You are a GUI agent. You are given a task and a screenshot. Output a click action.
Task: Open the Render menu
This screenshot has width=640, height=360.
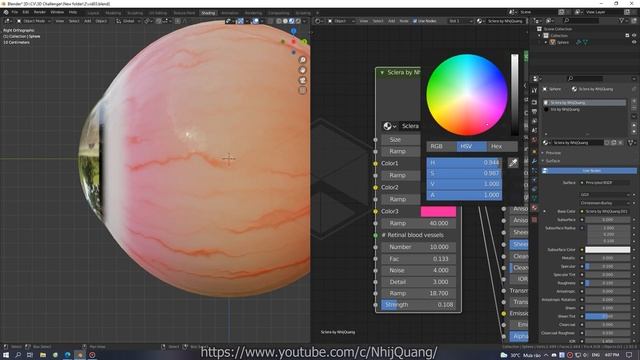click(x=40, y=12)
